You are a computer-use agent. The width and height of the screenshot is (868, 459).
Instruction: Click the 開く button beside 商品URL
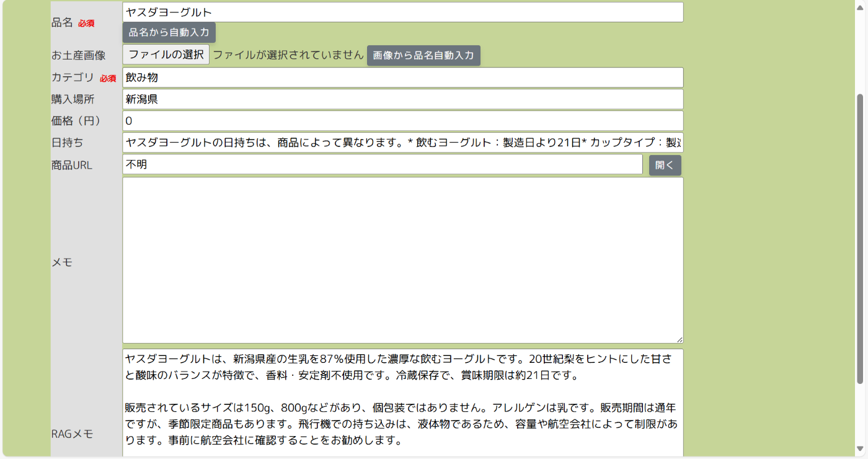pos(665,166)
